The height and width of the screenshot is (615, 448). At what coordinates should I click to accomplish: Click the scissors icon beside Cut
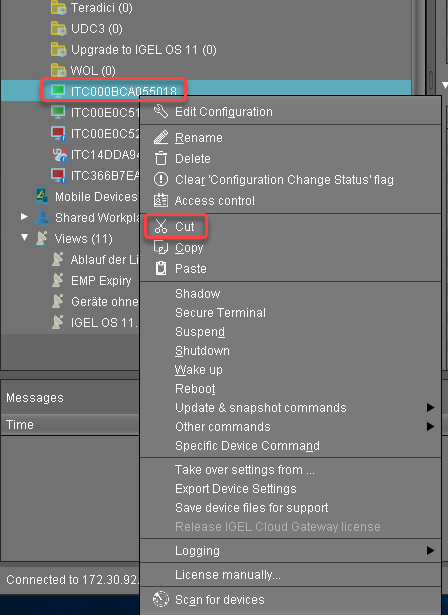161,226
